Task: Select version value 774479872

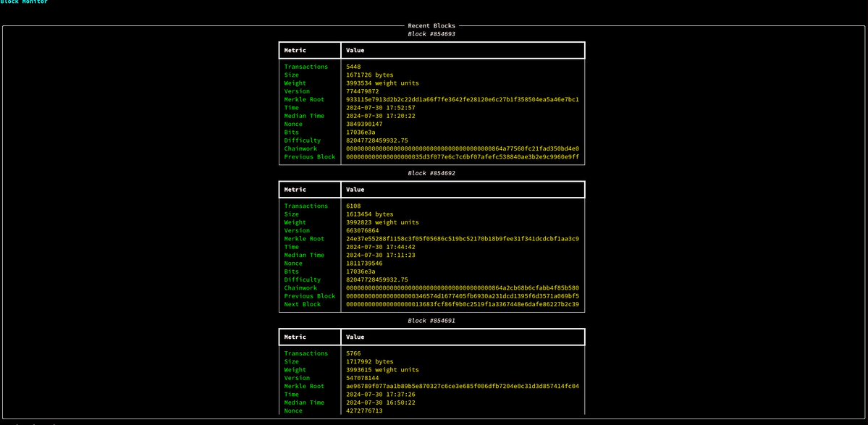Action: coord(363,91)
